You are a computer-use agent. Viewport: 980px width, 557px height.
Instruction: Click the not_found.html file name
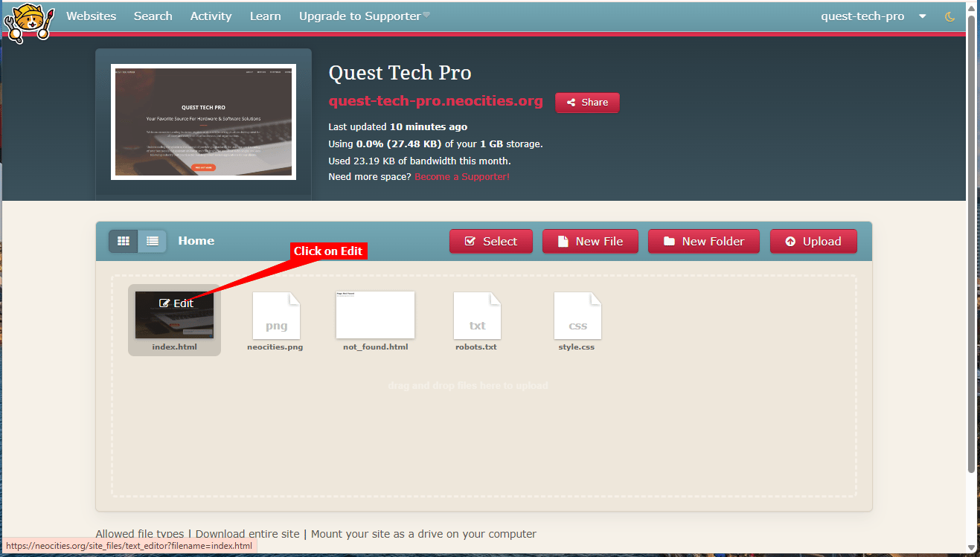pyautogui.click(x=376, y=347)
